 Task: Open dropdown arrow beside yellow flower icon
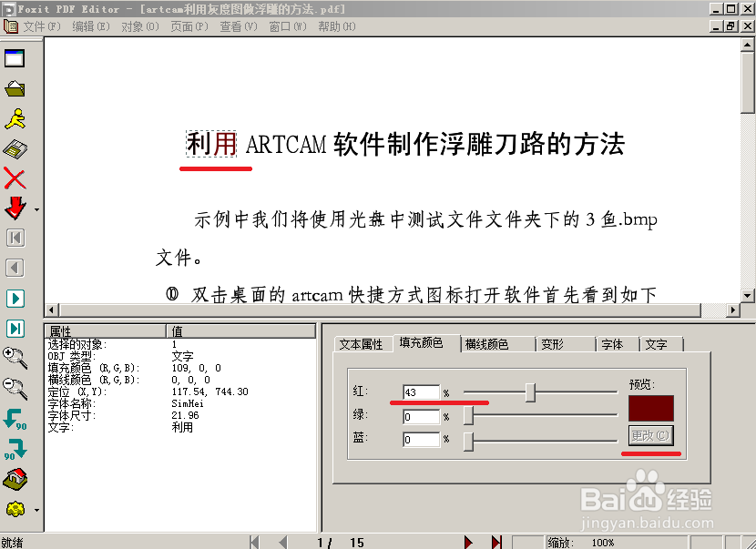(x=36, y=510)
